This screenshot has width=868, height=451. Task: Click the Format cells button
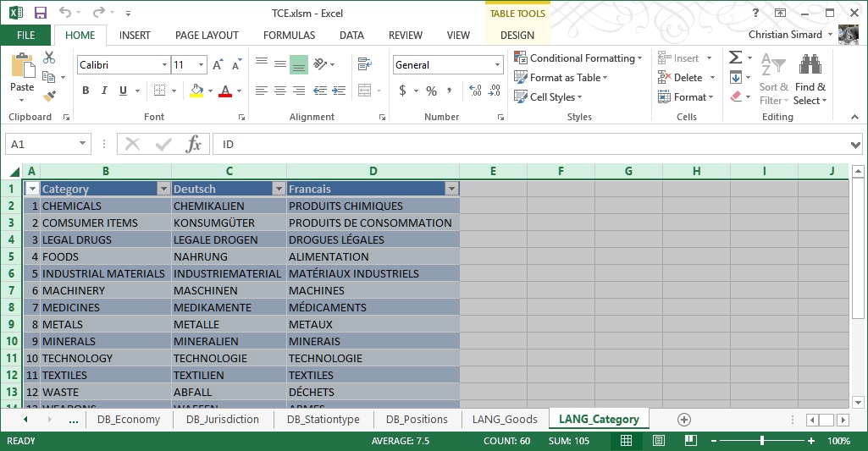tap(685, 96)
